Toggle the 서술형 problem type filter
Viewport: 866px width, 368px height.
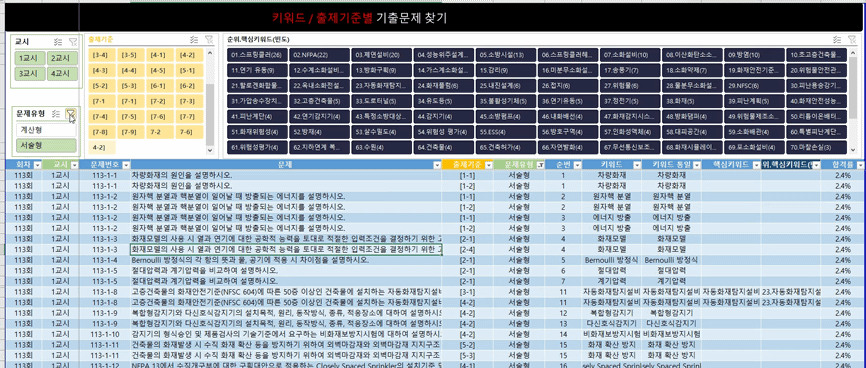pyautogui.click(x=46, y=145)
